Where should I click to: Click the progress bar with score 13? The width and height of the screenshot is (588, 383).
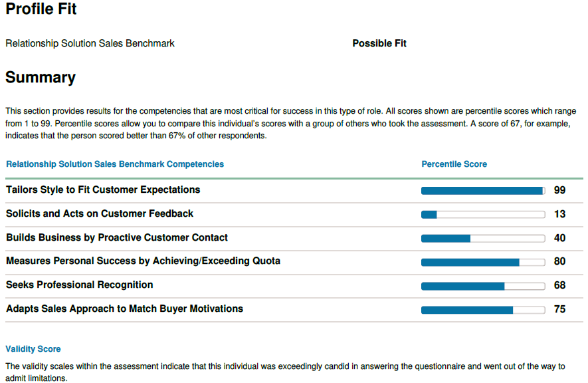[x=483, y=215]
